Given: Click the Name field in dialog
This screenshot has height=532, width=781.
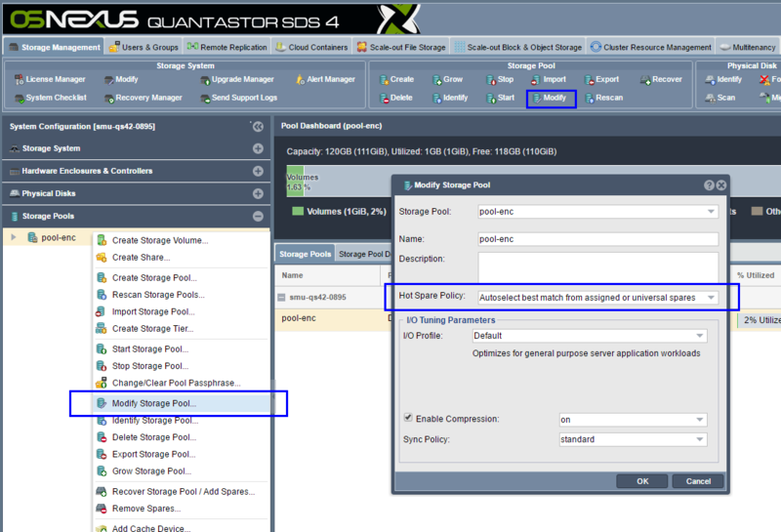Looking at the screenshot, I should (597, 239).
